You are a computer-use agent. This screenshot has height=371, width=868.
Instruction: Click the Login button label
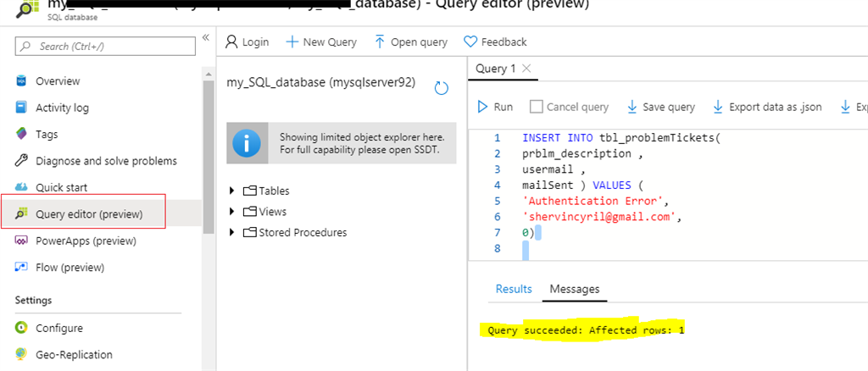pyautogui.click(x=255, y=42)
